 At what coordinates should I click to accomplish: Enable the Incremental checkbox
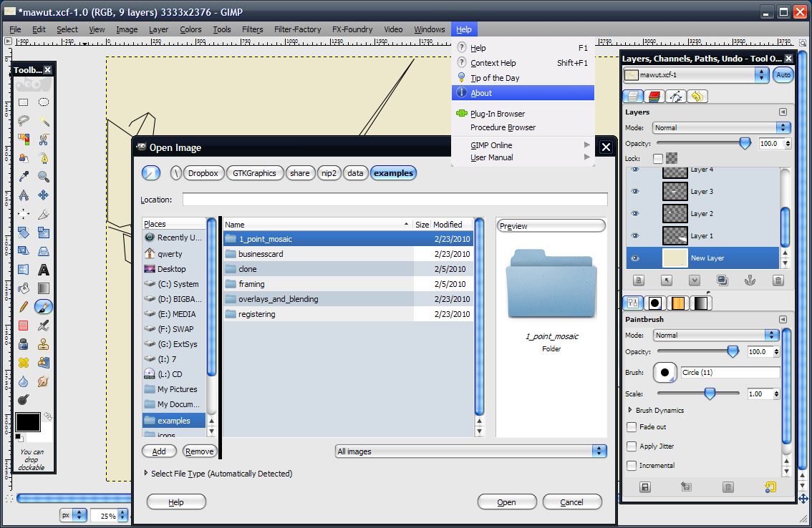click(632, 465)
